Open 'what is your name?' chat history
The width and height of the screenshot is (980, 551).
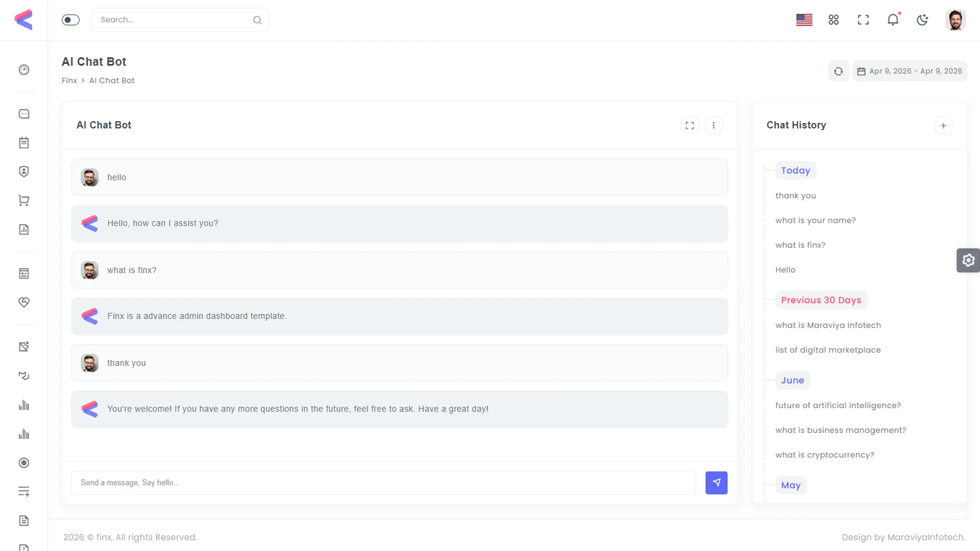pos(815,220)
